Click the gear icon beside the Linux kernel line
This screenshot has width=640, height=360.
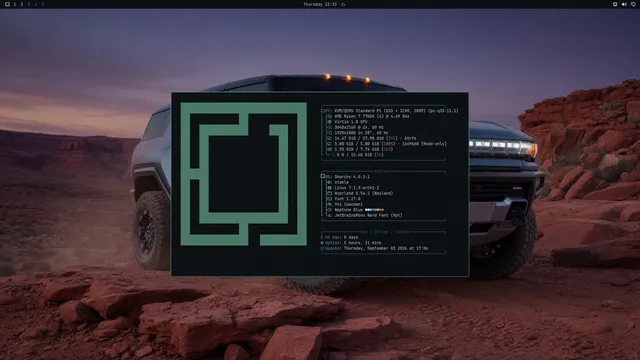point(329,188)
